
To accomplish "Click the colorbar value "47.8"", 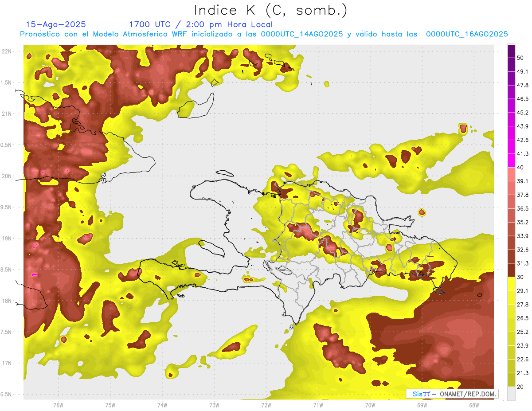I will [522, 85].
